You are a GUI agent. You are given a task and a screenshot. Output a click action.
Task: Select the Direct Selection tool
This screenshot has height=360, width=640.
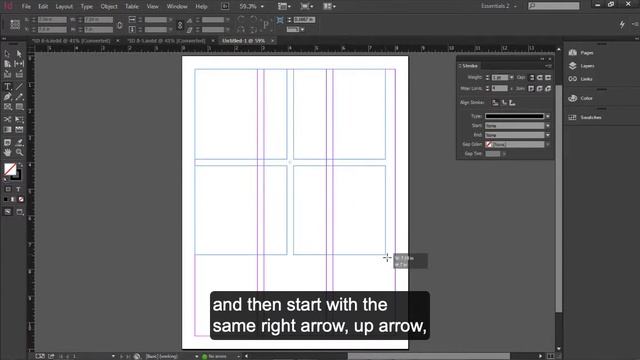click(19, 53)
